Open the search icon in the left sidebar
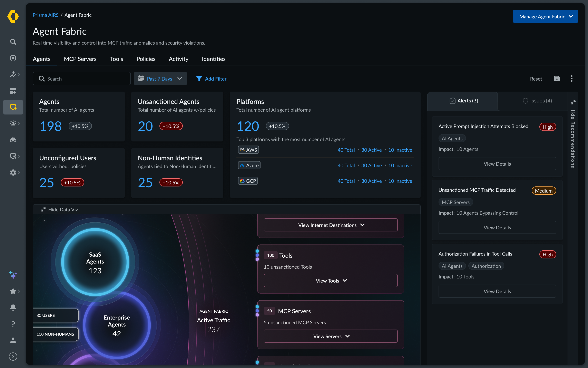Image resolution: width=588 pixels, height=368 pixels. click(x=13, y=42)
